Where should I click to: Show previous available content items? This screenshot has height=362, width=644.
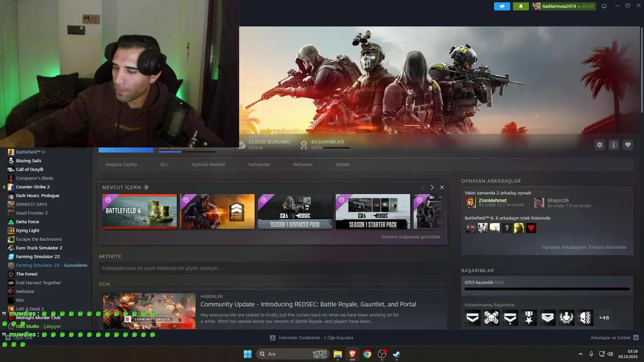click(423, 188)
